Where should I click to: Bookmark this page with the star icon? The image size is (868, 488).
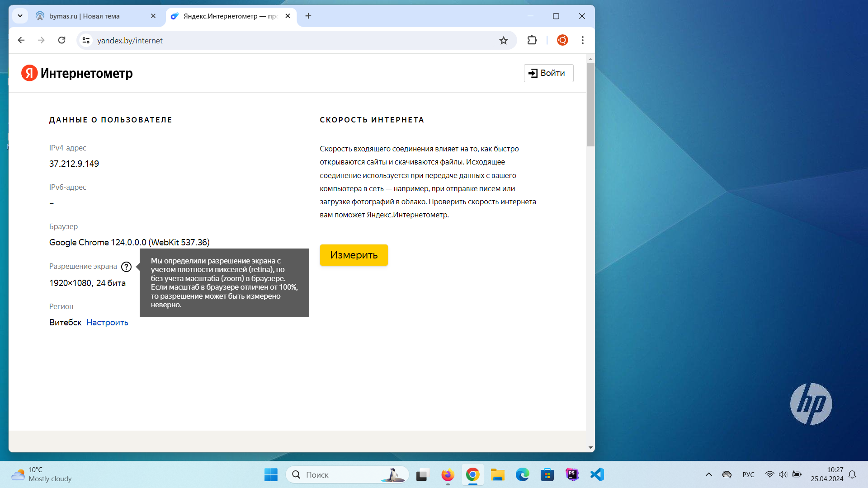[504, 41]
